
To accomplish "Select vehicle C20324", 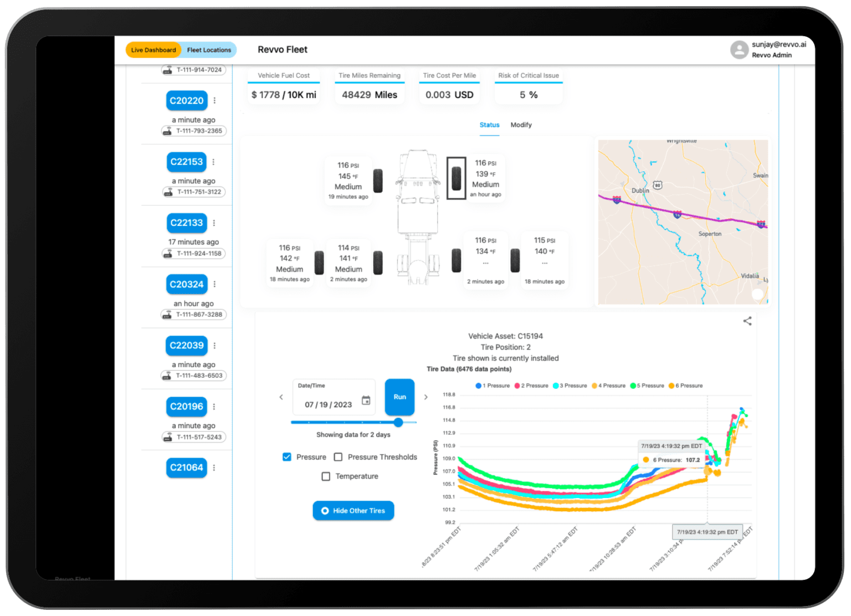I will pos(187,284).
